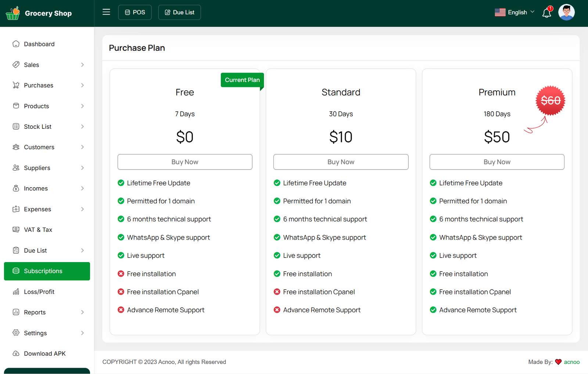Open Stock List in the sidebar
The height and width of the screenshot is (374, 588).
[x=37, y=127]
